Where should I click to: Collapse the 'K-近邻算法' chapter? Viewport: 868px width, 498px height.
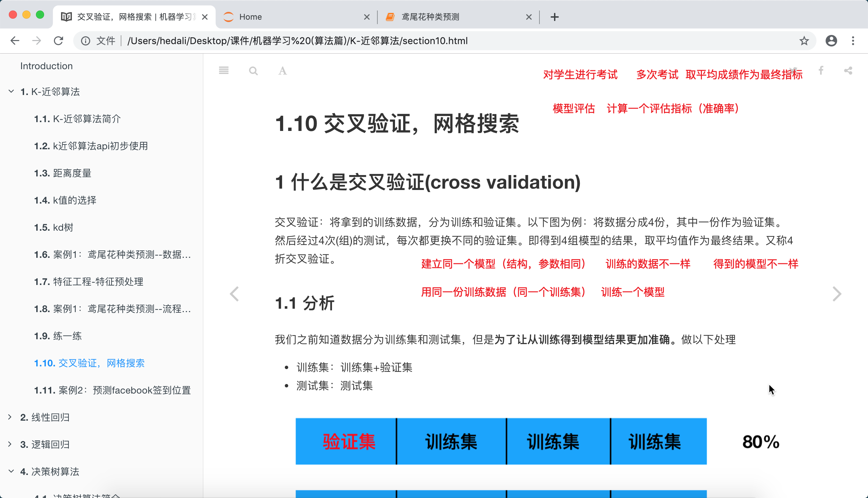tap(11, 91)
